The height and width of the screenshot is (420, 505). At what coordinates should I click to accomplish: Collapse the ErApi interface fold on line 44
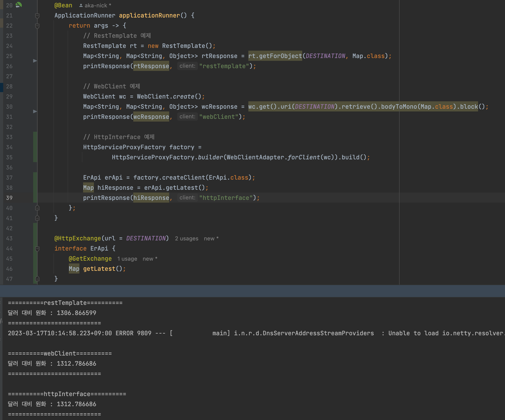pos(37,248)
